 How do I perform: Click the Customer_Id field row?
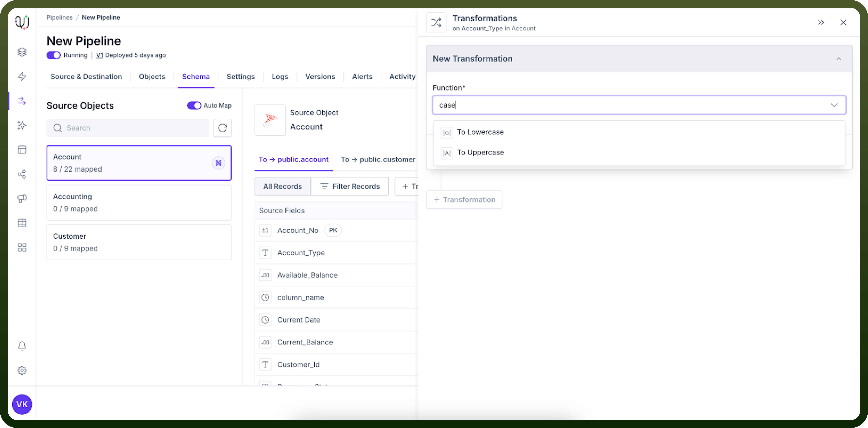point(336,365)
